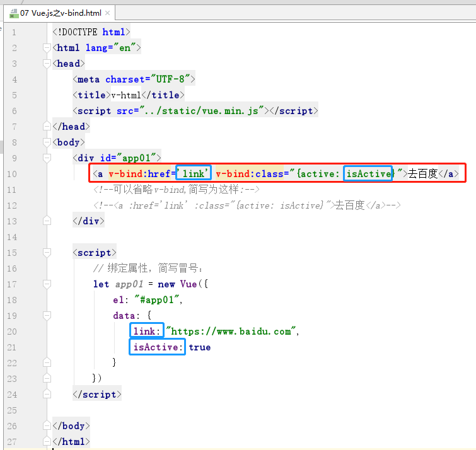476x450 pixels.
Task: Click the title text v-html
Action: pyautogui.click(x=126, y=95)
